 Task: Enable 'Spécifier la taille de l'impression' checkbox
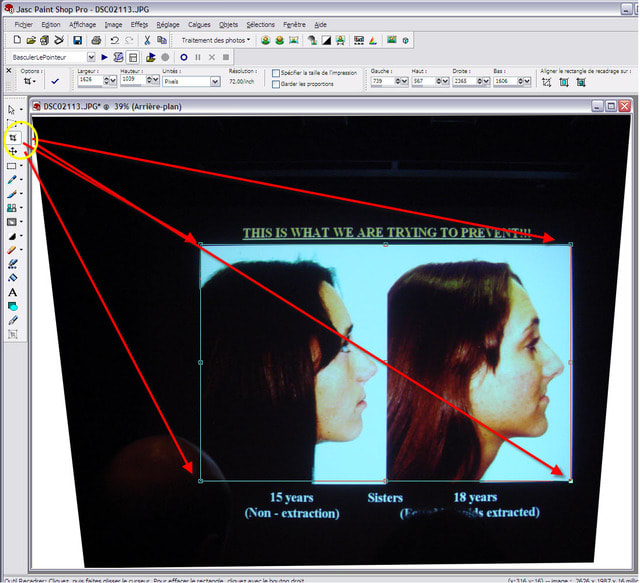[x=276, y=73]
